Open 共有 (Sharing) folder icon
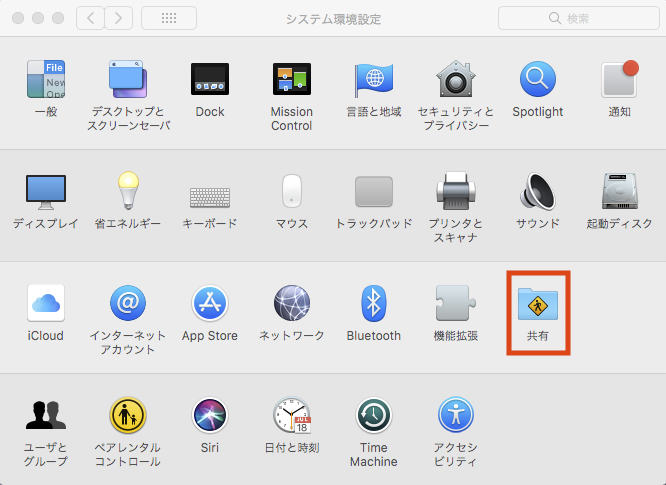The width and height of the screenshot is (666, 485). tap(538, 304)
